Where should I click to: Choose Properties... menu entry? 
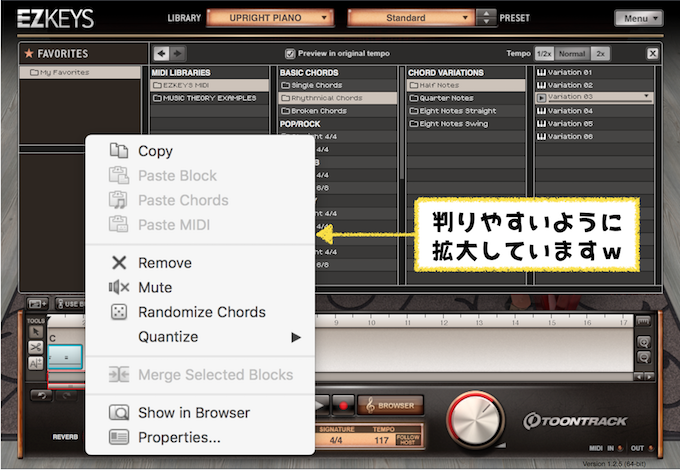point(179,437)
